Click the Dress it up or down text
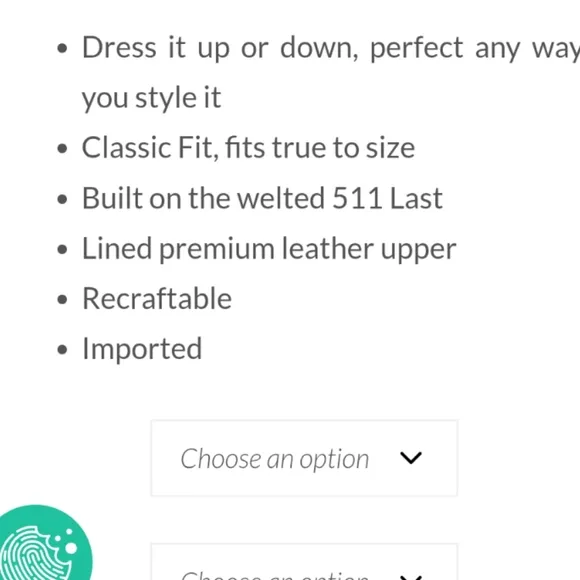The width and height of the screenshot is (580, 580). [220, 48]
